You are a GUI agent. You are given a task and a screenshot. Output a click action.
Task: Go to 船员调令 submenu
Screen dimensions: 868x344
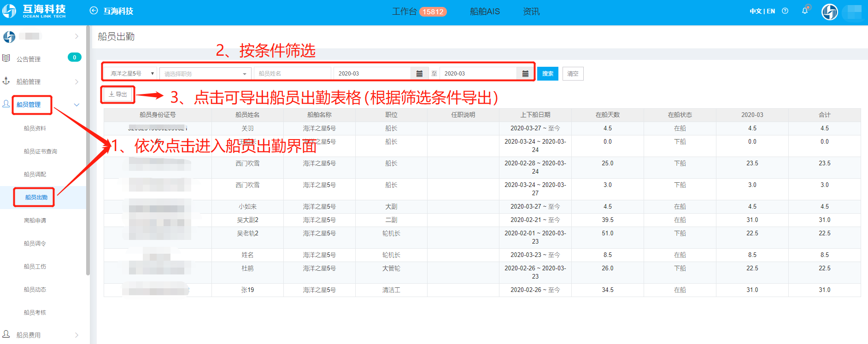tap(35, 244)
